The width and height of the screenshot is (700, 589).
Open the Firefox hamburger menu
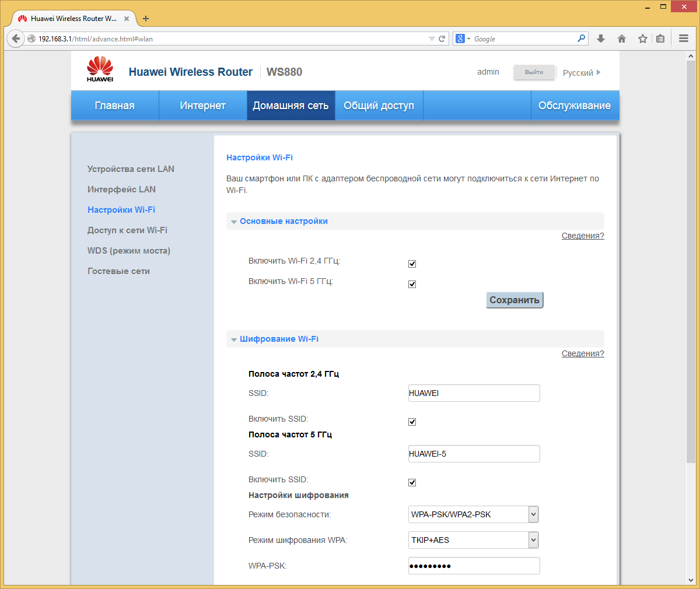pyautogui.click(x=684, y=38)
